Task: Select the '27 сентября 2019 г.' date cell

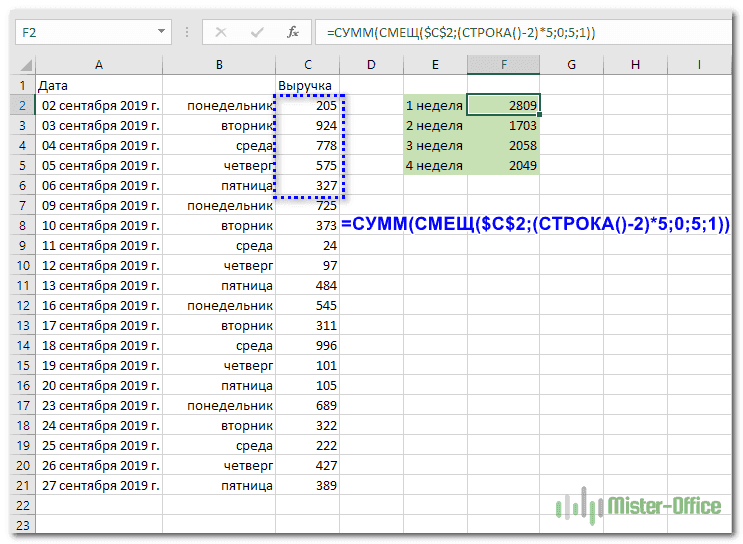Action: click(x=98, y=485)
